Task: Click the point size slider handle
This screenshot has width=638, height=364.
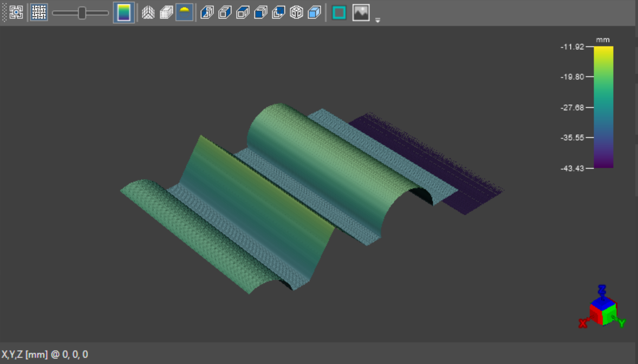Action: point(82,12)
